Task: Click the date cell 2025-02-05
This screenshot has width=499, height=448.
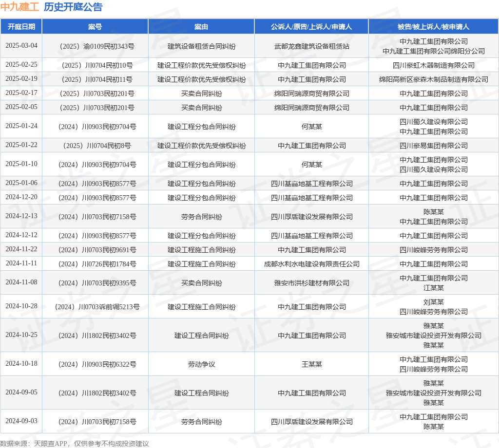Action: tap(21, 107)
